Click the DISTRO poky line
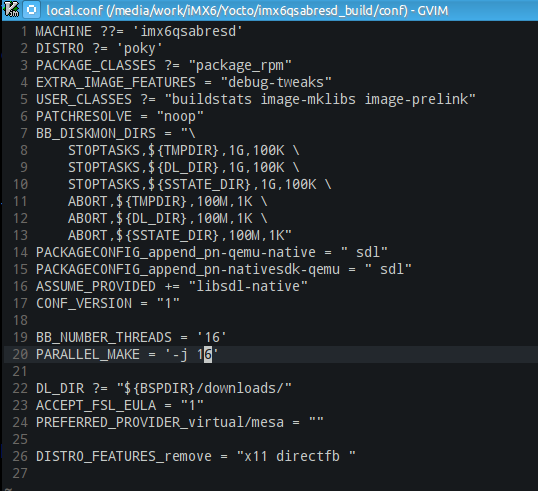The image size is (538, 491). (99, 48)
